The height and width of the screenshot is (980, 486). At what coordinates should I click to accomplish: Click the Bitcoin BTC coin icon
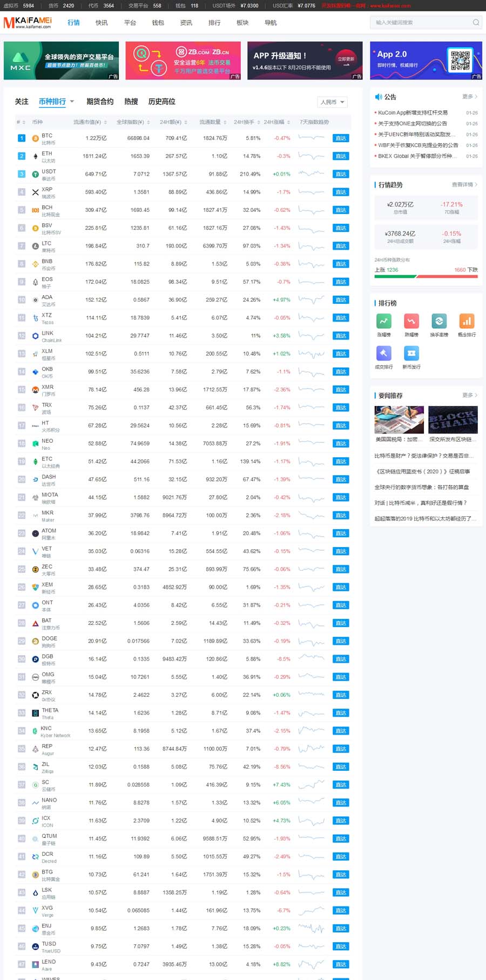pyautogui.click(x=35, y=138)
